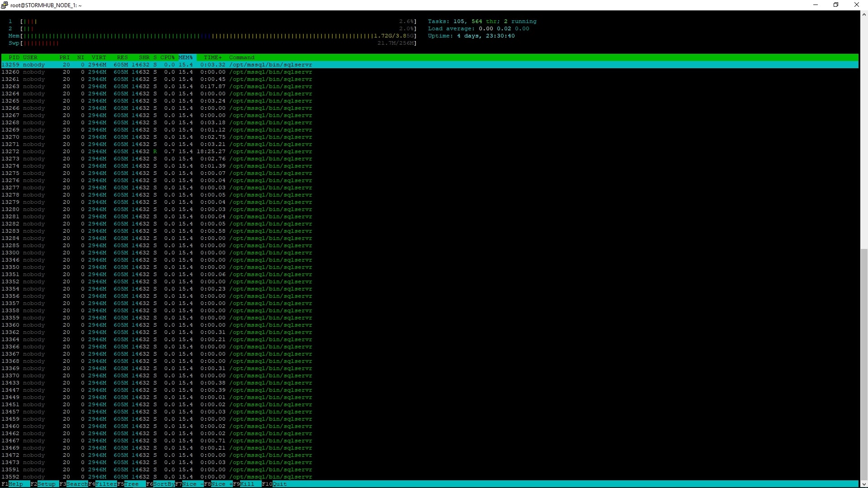Select the process row with PID 13263
868x488 pixels.
pyautogui.click(x=429, y=86)
